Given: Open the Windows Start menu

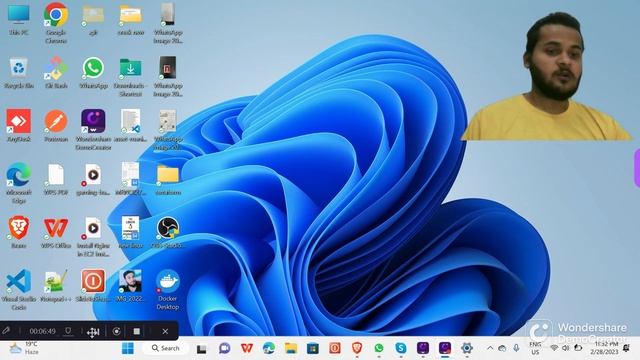Looking at the screenshot, I should [x=128, y=348].
